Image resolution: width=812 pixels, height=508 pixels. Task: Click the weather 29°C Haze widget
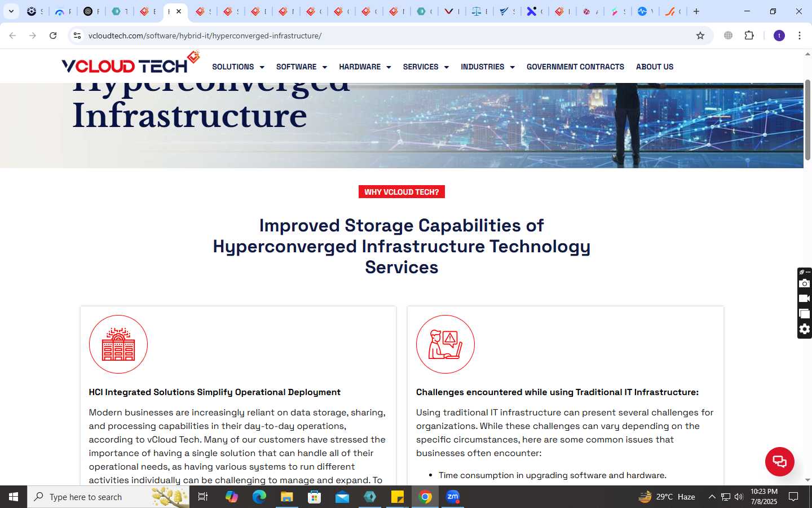tap(667, 497)
